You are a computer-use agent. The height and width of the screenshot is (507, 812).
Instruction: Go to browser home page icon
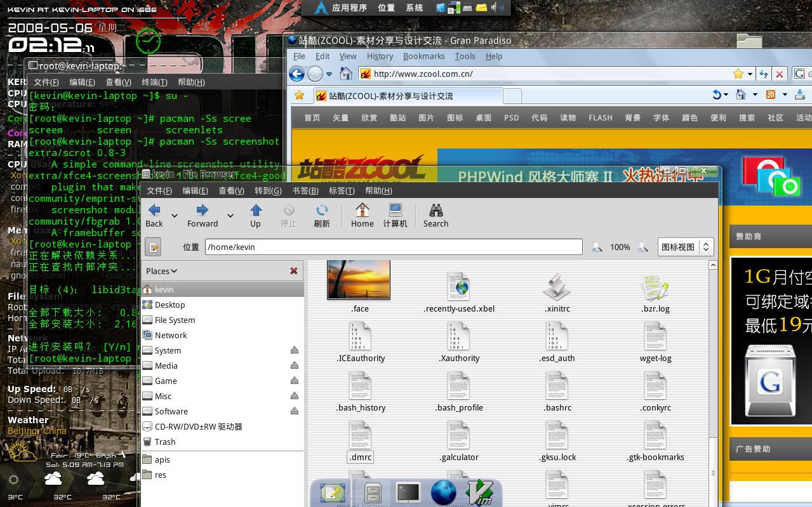(x=346, y=74)
